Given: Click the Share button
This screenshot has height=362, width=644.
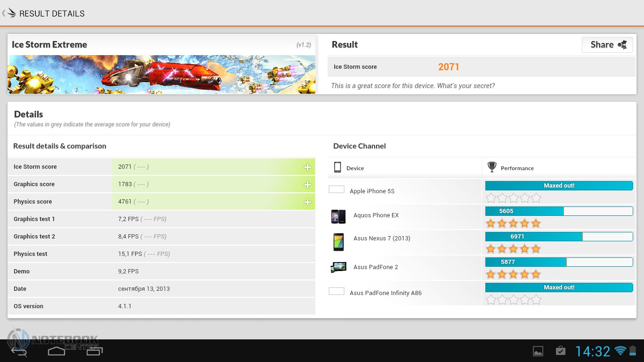Looking at the screenshot, I should [x=607, y=45].
